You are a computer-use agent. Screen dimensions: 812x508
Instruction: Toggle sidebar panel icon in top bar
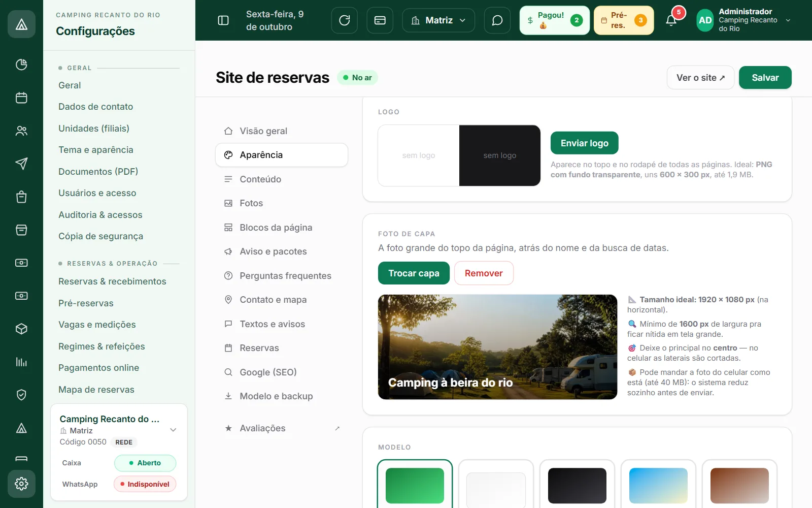coord(223,20)
